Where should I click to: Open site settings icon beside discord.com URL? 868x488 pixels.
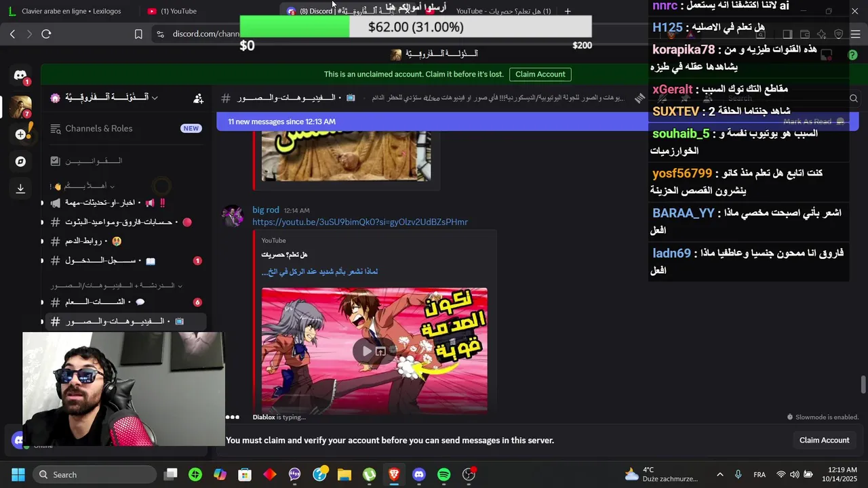[160, 34]
